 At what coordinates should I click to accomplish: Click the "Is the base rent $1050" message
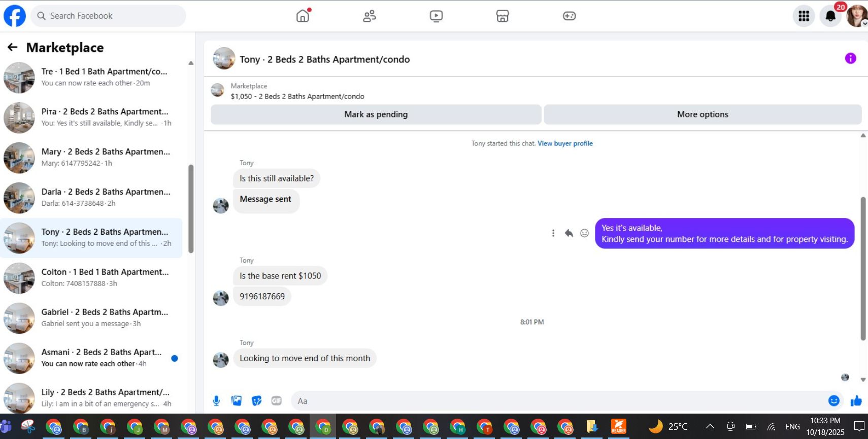(280, 276)
